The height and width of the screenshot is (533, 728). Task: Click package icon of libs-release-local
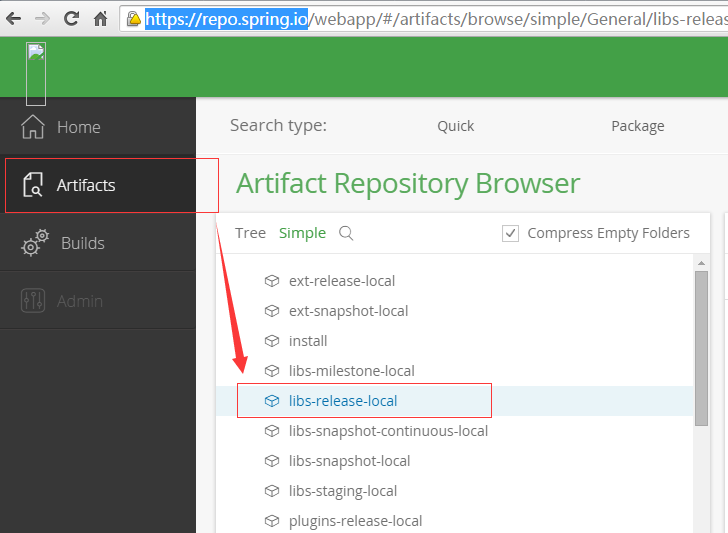click(272, 401)
